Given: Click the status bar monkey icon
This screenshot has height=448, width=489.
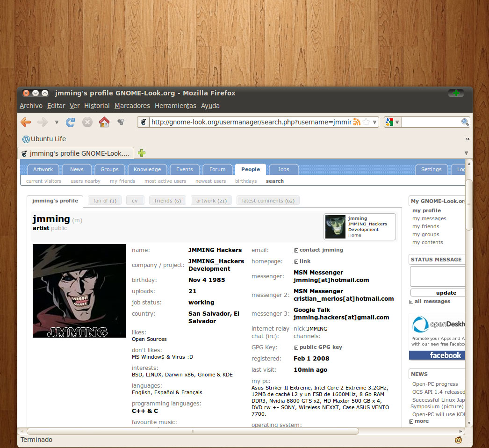Looking at the screenshot, I should tap(458, 440).
